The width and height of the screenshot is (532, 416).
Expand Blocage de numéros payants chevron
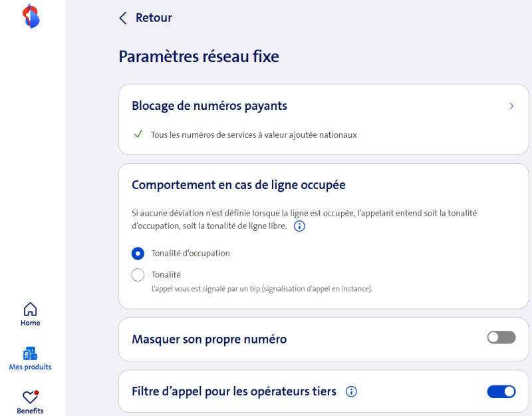(511, 106)
